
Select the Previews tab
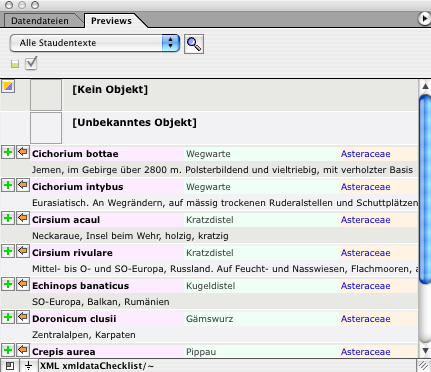[x=111, y=21]
